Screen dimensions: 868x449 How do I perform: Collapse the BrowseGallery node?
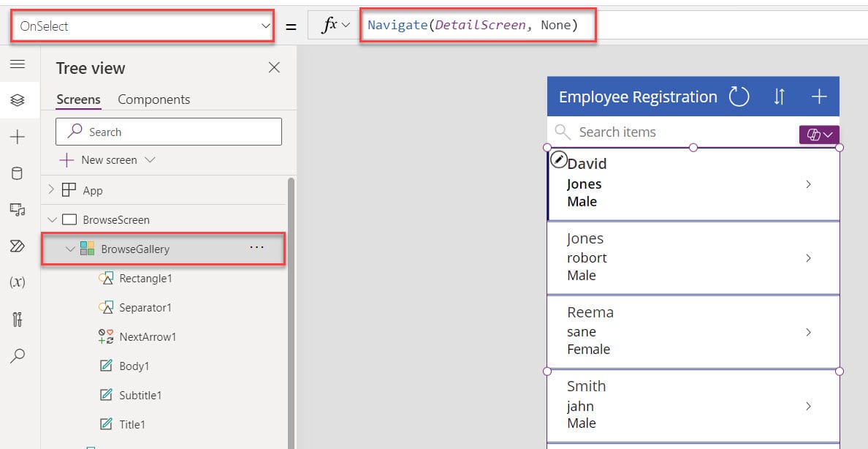[x=70, y=249]
